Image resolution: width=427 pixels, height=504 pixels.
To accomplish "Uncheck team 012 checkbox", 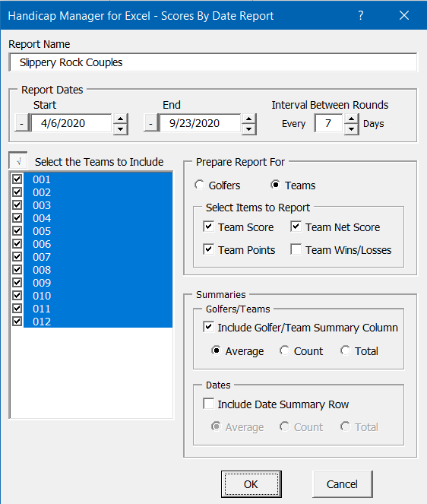I will point(17,321).
